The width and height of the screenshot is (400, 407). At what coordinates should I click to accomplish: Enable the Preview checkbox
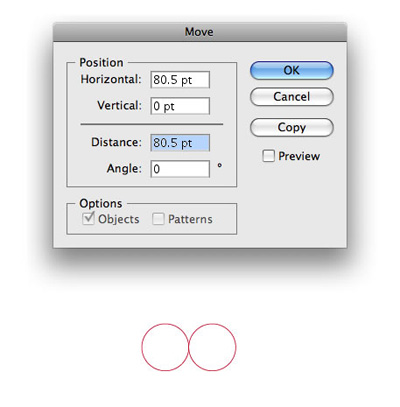268,156
